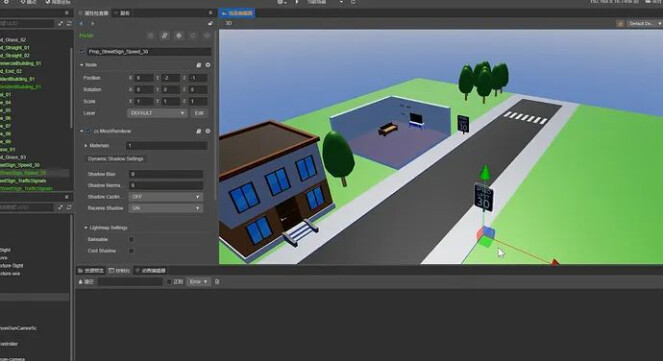Open cc.MeshRenderer settings gear icon
This screenshot has width=664, height=362.
click(x=208, y=131)
